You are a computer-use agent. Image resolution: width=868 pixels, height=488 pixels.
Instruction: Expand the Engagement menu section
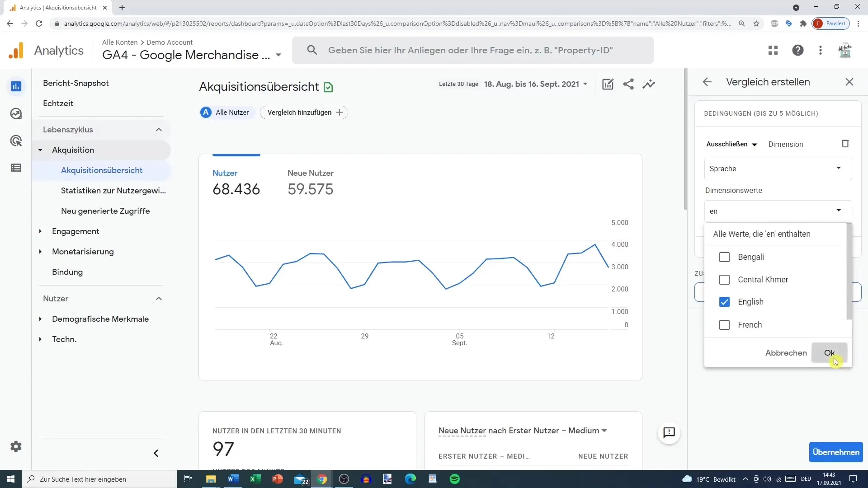(x=75, y=231)
